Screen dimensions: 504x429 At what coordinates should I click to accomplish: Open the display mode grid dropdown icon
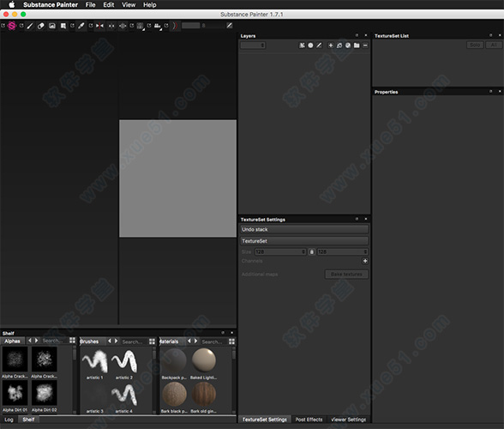(x=141, y=27)
